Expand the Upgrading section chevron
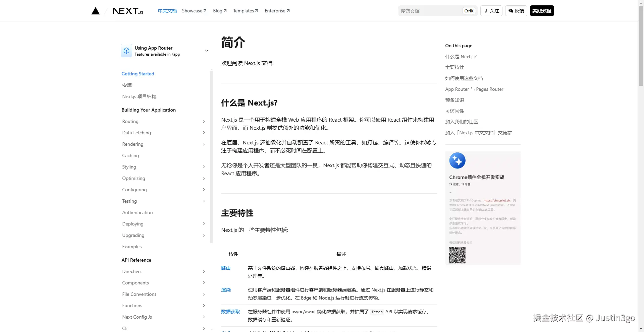The image size is (644, 332). tap(204, 235)
